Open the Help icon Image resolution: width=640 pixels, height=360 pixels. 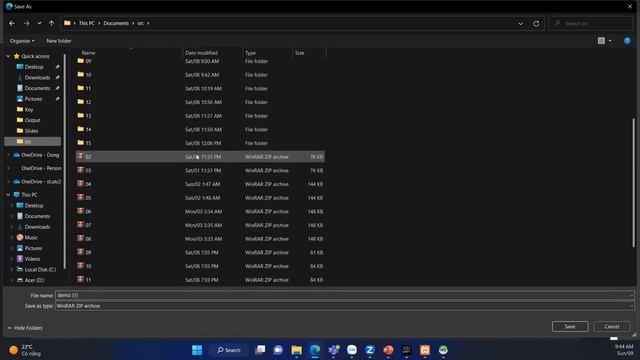click(627, 40)
